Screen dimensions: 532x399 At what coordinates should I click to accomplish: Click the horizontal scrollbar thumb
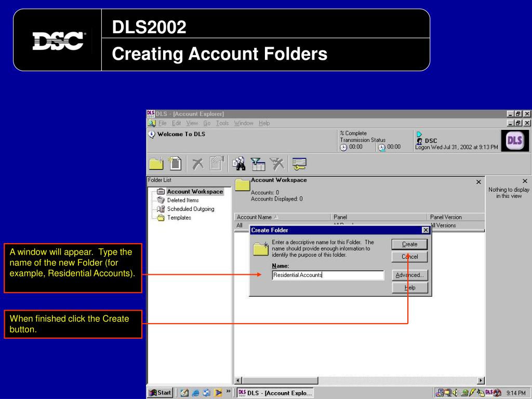pos(280,381)
